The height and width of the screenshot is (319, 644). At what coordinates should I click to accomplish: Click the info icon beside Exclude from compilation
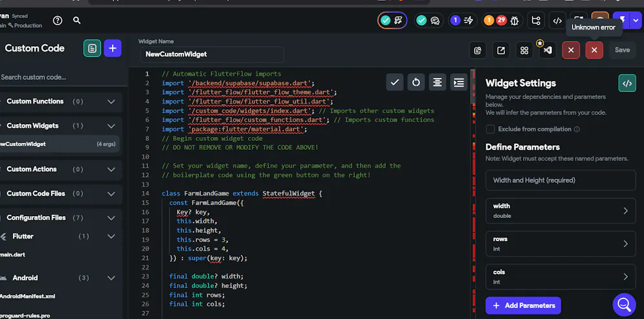click(576, 129)
